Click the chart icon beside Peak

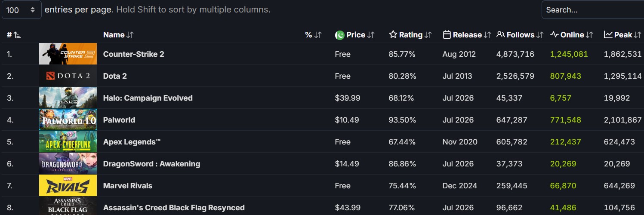click(x=608, y=35)
